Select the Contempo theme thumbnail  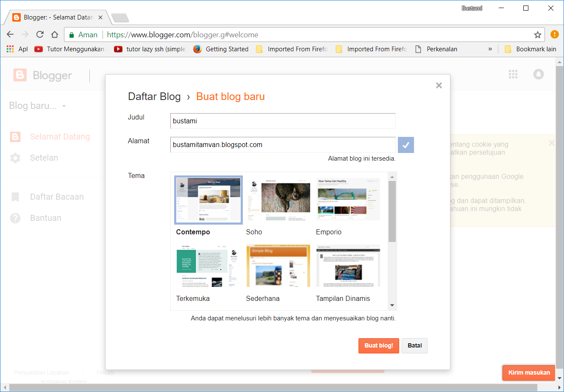tap(208, 200)
